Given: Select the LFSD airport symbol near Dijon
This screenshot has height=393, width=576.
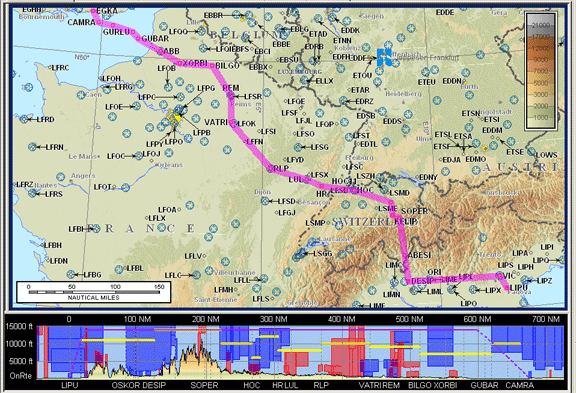Looking at the screenshot, I should 265,201.
